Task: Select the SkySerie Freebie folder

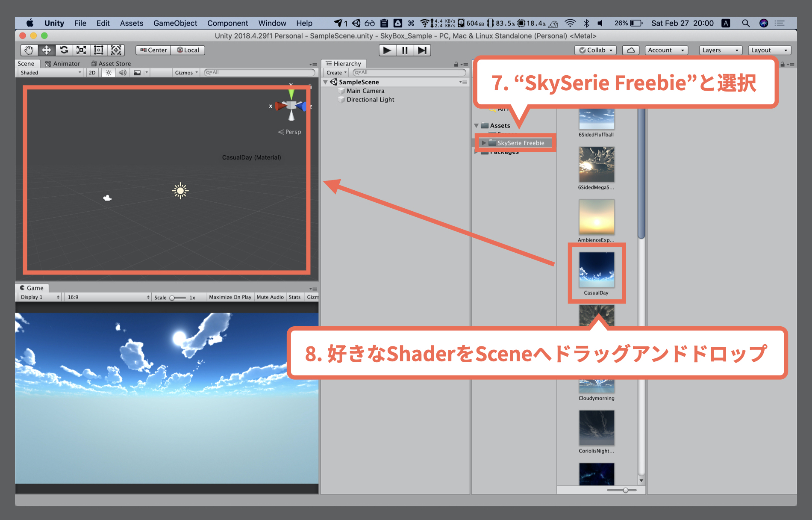Action: click(x=521, y=143)
